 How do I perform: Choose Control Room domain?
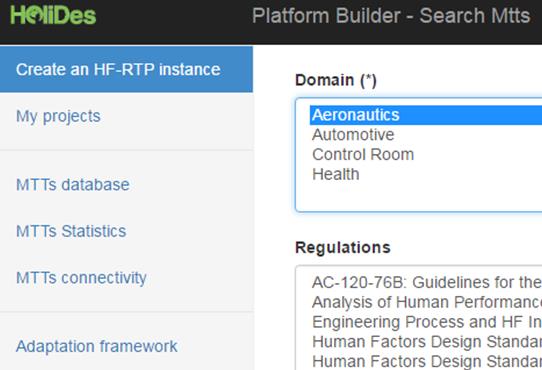(426, 155)
